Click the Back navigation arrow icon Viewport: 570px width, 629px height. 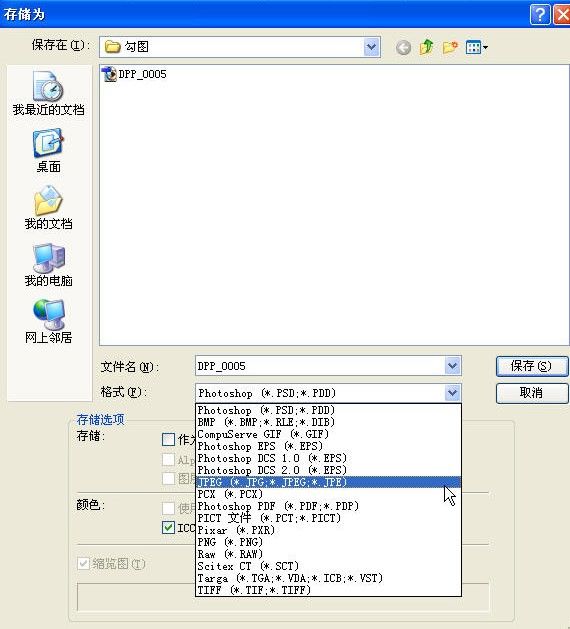pos(403,48)
